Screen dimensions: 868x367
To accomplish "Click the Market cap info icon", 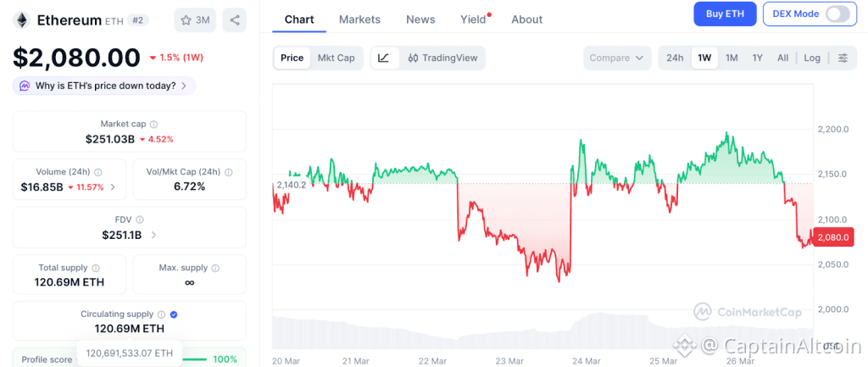I will (x=153, y=124).
